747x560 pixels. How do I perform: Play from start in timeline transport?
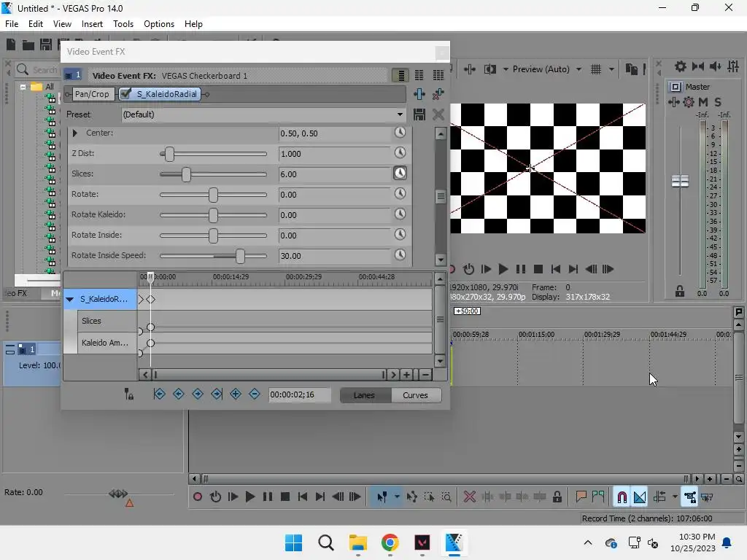pyautogui.click(x=233, y=497)
